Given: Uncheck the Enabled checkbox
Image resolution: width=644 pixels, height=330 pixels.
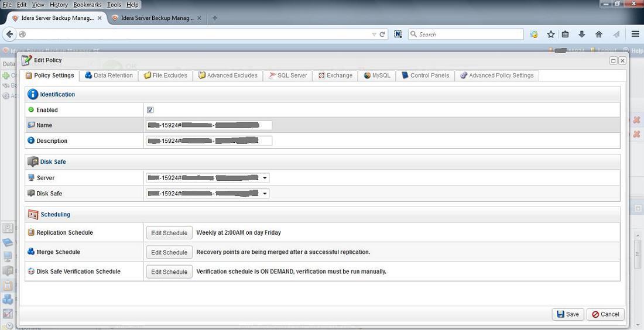Looking at the screenshot, I should [x=150, y=110].
